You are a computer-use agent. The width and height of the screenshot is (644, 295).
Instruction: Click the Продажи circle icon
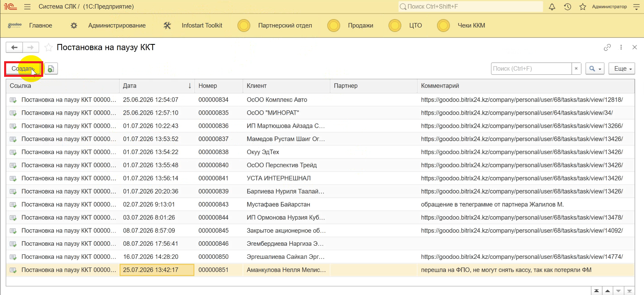click(334, 25)
